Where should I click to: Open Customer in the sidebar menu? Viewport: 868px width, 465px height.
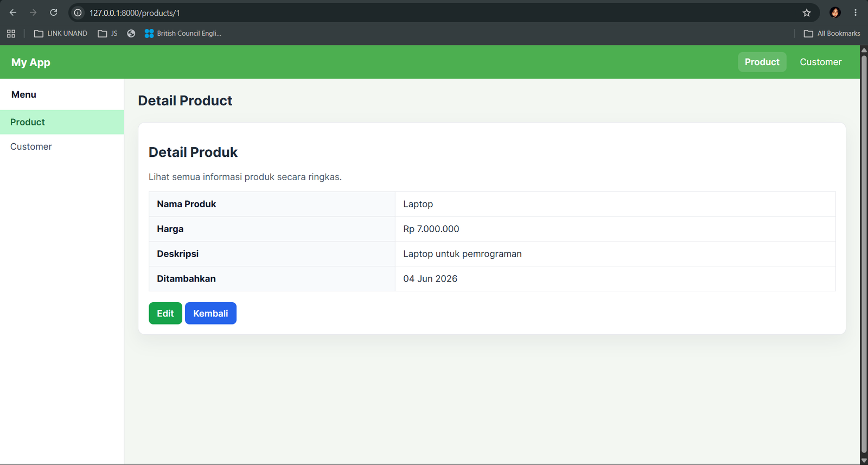[62, 146]
